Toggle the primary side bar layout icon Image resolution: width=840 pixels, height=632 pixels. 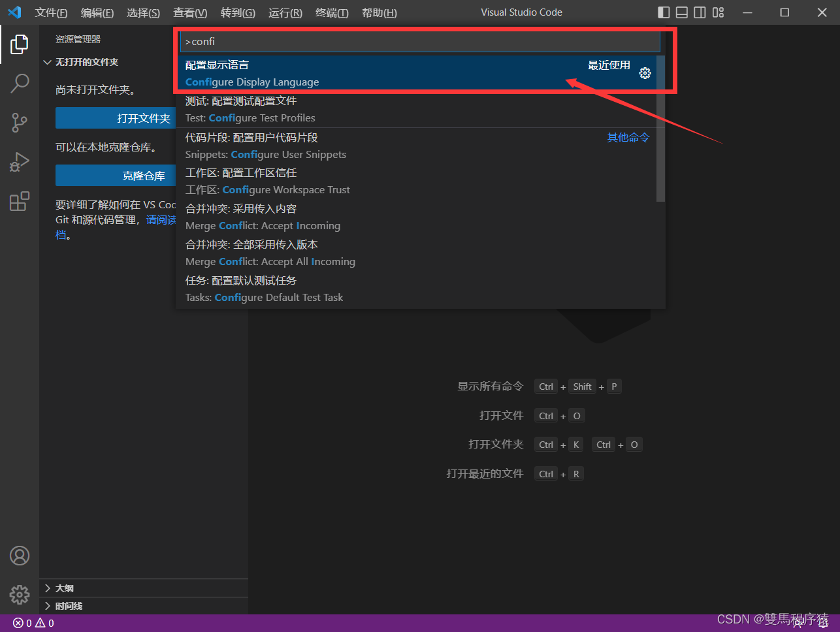click(664, 12)
